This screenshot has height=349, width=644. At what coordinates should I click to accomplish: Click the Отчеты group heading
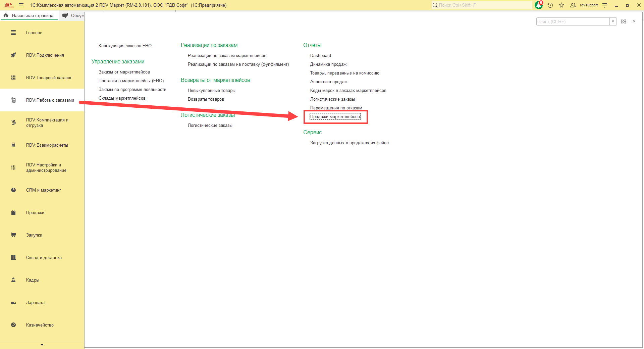point(312,45)
